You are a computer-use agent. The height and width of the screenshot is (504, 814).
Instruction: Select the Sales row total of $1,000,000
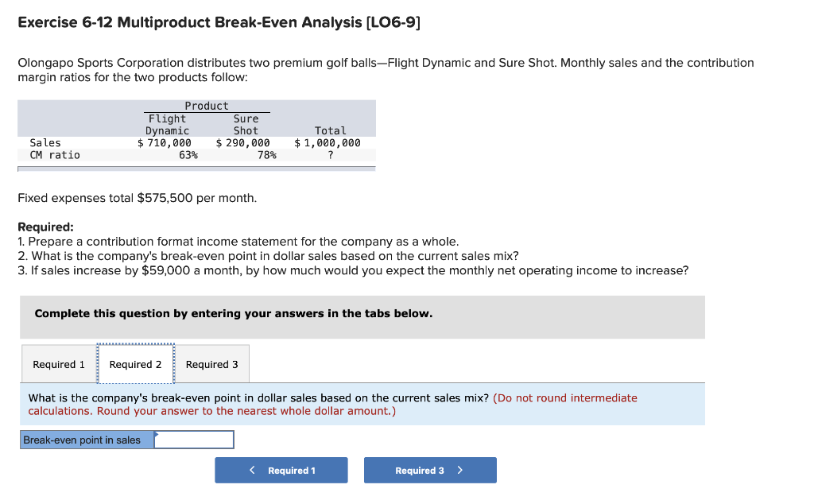tap(327, 142)
